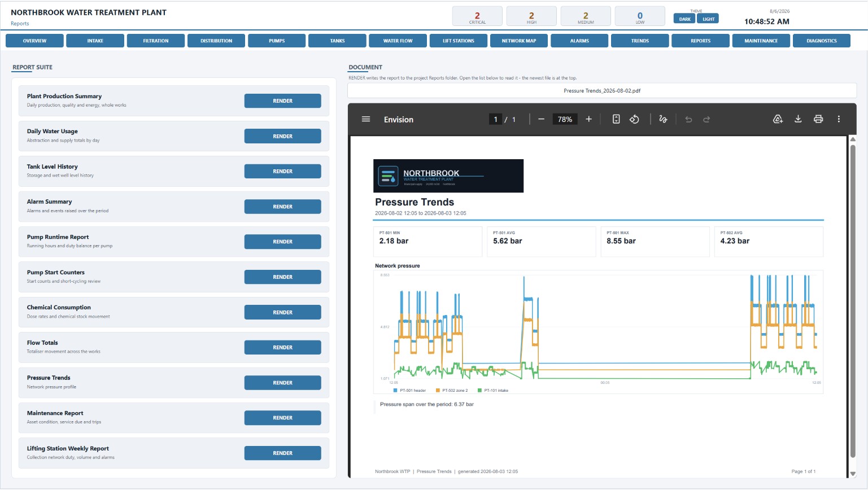Image resolution: width=868 pixels, height=490 pixels.
Task: Go to the INTAKE tab
Action: [x=95, y=41]
